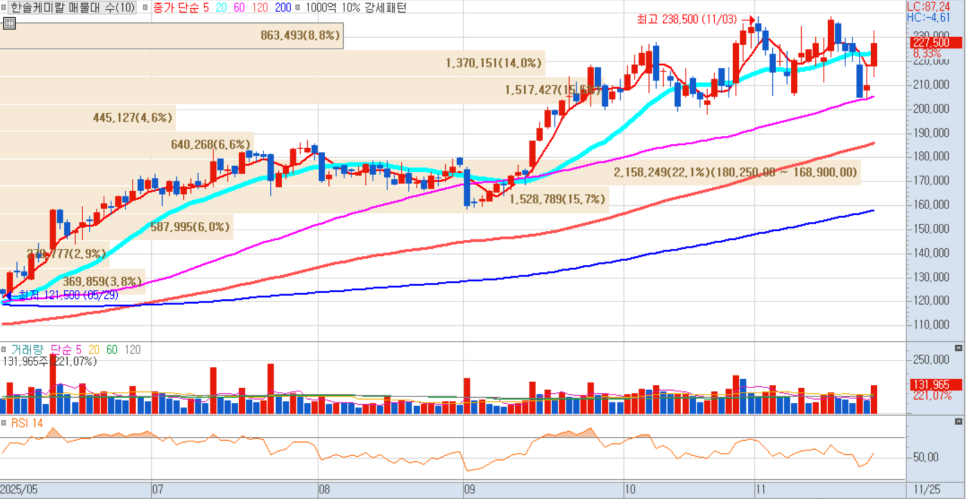Click 단순 5 in the volume panel legend
Screen dimensions: 966x499
(65, 350)
